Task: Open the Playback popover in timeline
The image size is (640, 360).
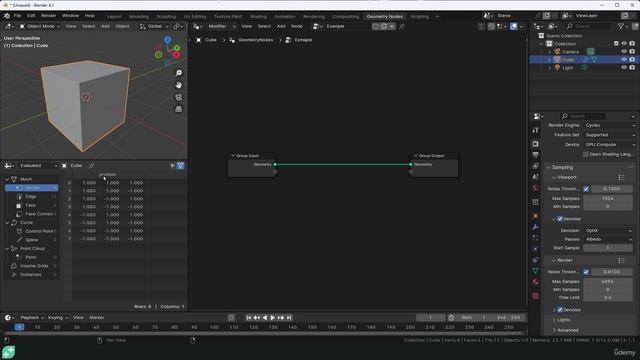Action: coord(32,318)
